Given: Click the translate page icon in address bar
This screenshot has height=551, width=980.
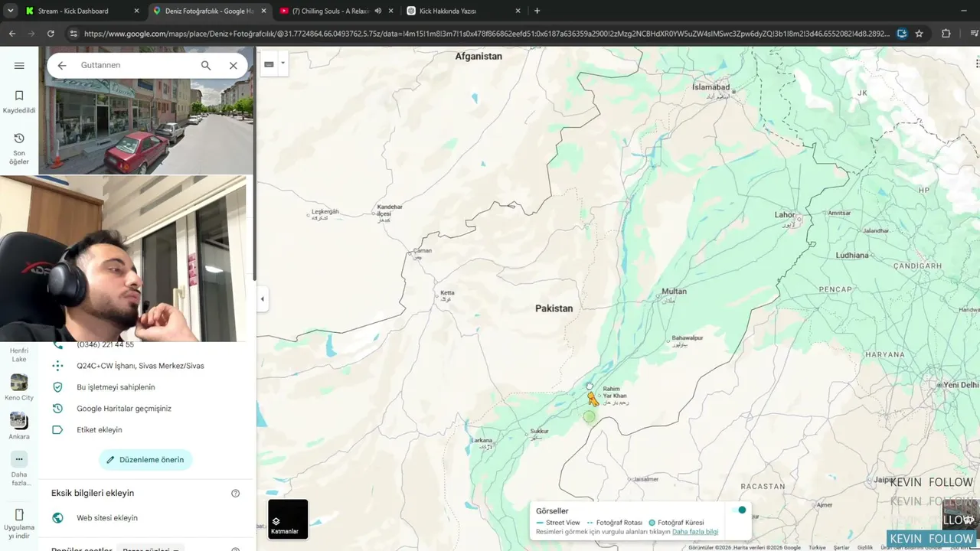Looking at the screenshot, I should (902, 34).
